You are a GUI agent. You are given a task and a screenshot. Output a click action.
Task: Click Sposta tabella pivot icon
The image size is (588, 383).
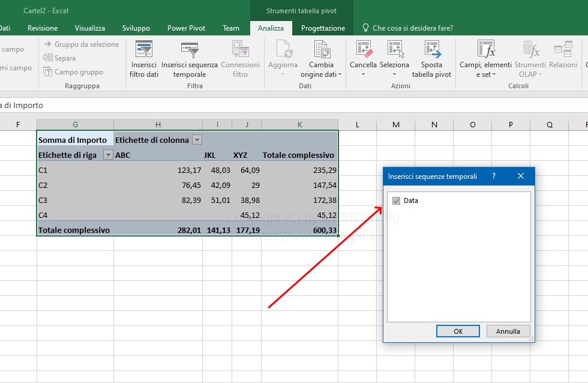[x=433, y=49]
